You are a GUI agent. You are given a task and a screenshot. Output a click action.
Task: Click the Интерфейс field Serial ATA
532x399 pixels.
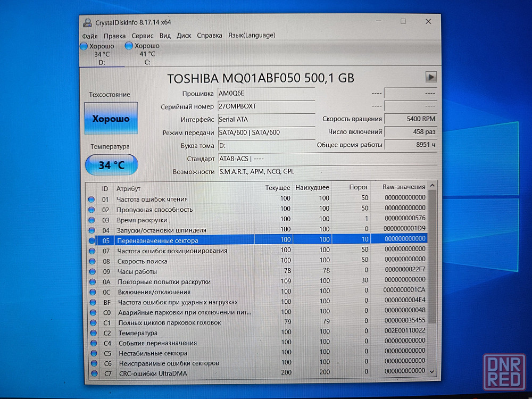(x=267, y=119)
